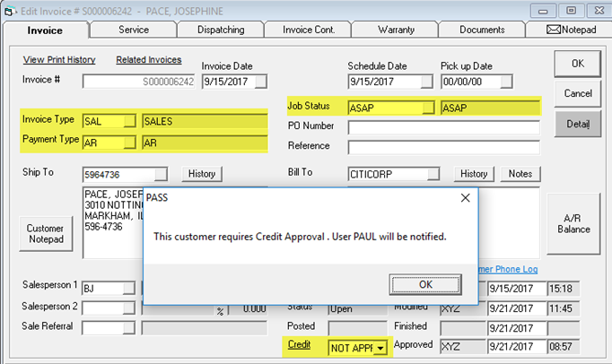Open the Bill To Notes button
Screen dimensions: 612x364
[x=520, y=174]
